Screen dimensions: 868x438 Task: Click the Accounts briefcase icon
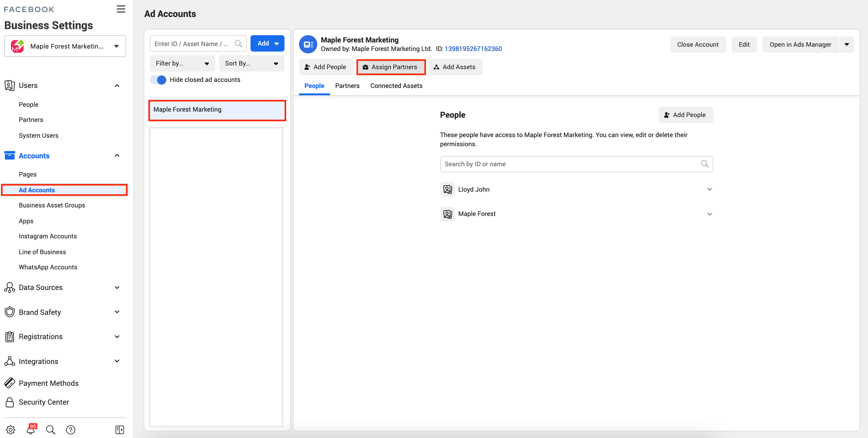pos(9,155)
